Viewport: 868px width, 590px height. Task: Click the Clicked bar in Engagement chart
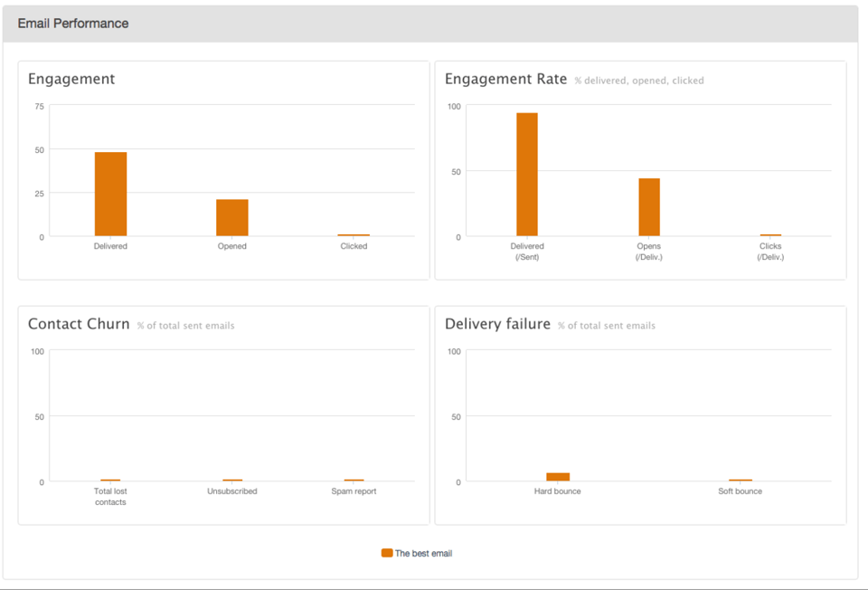pyautogui.click(x=354, y=235)
